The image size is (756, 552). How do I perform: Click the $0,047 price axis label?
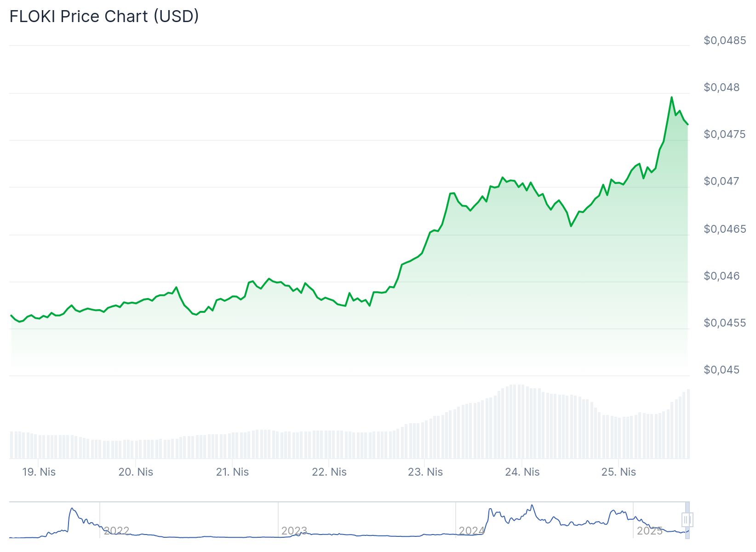pyautogui.click(x=722, y=181)
